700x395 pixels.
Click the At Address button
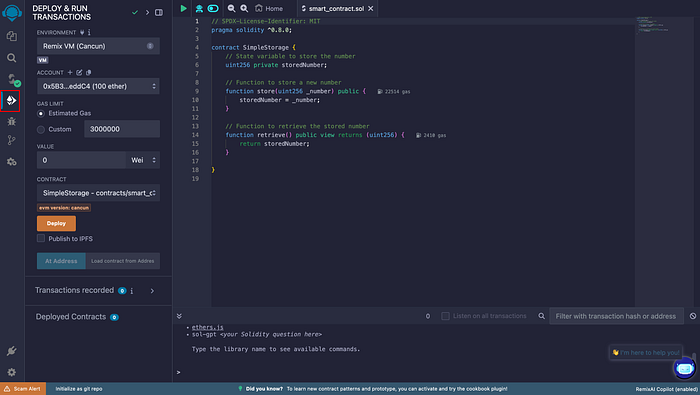tap(61, 261)
